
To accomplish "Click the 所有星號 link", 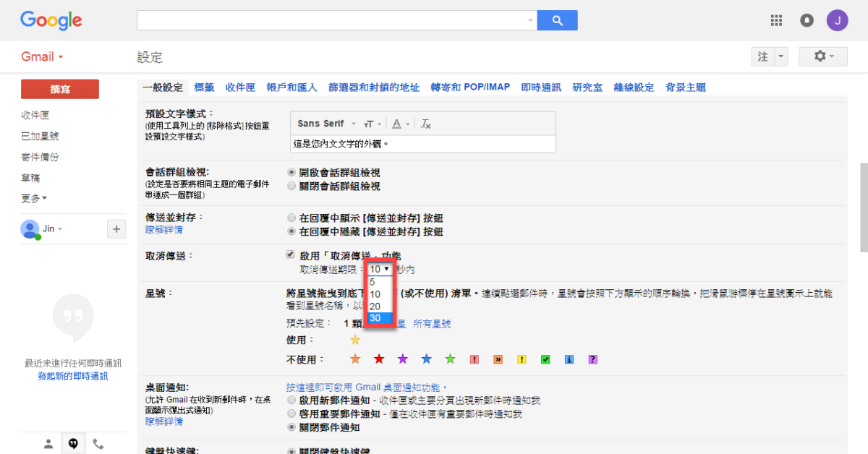I will coord(432,324).
